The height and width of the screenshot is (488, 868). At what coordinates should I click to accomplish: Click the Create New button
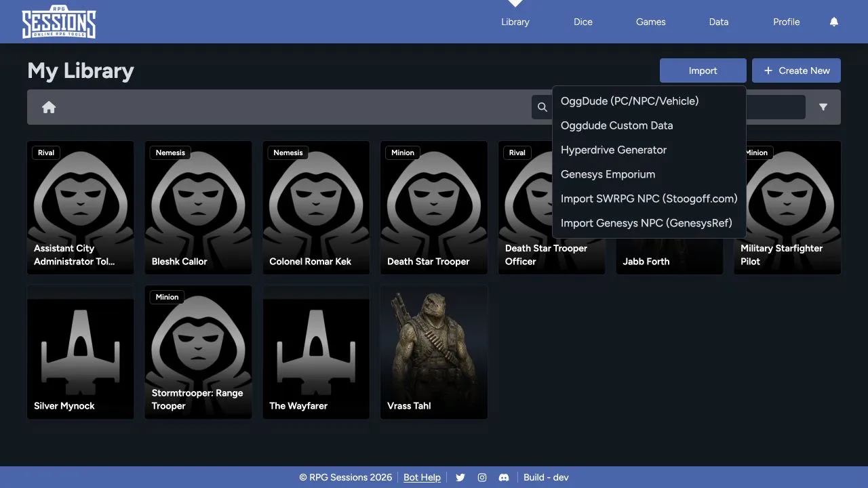pos(796,70)
